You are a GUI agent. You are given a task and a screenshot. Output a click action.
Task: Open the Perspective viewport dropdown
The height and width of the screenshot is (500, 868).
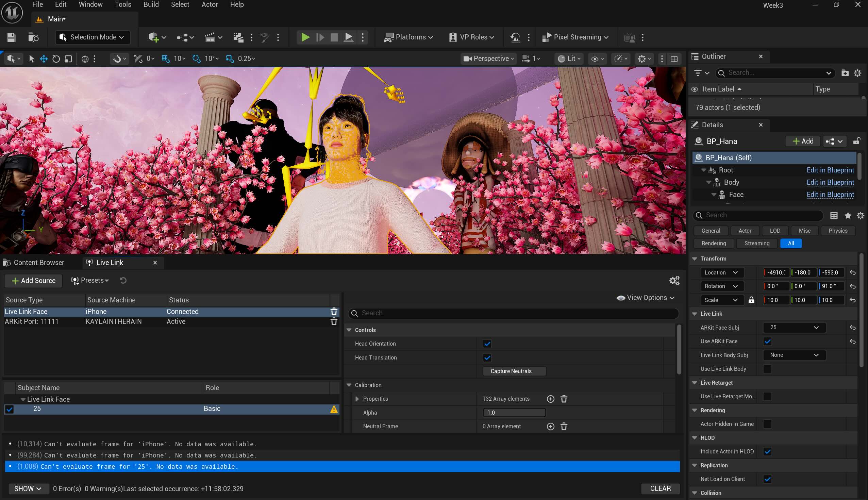pos(488,59)
